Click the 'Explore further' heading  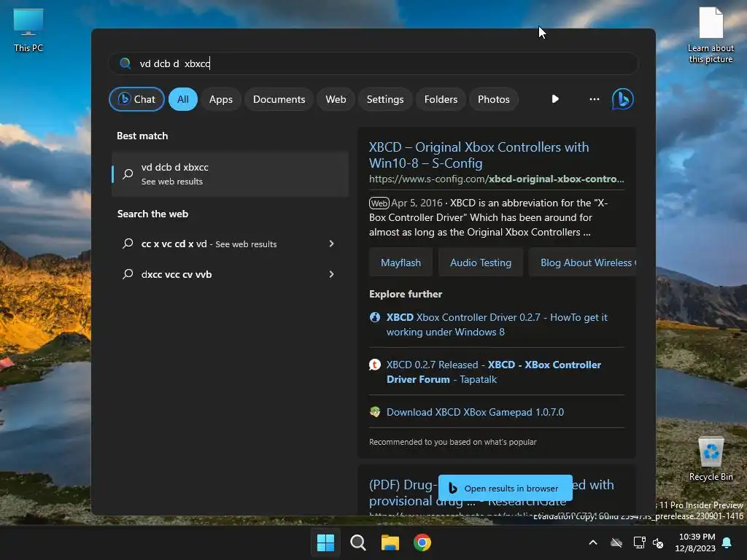(x=406, y=294)
